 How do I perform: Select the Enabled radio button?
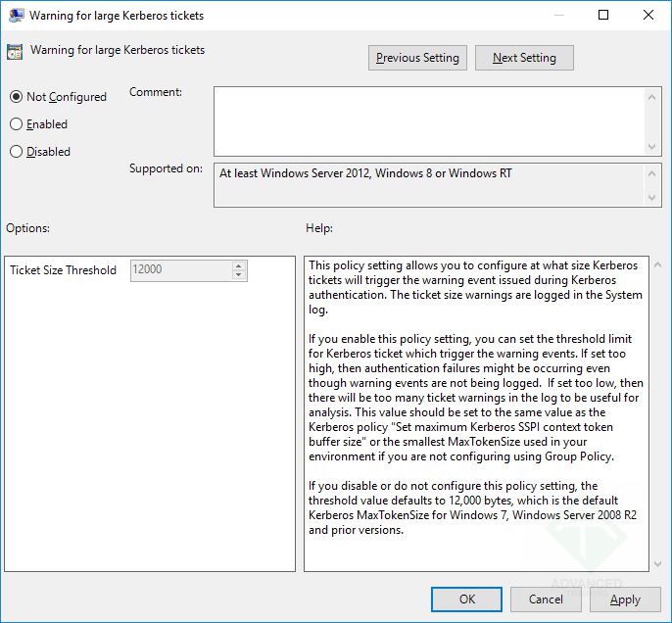[16, 124]
